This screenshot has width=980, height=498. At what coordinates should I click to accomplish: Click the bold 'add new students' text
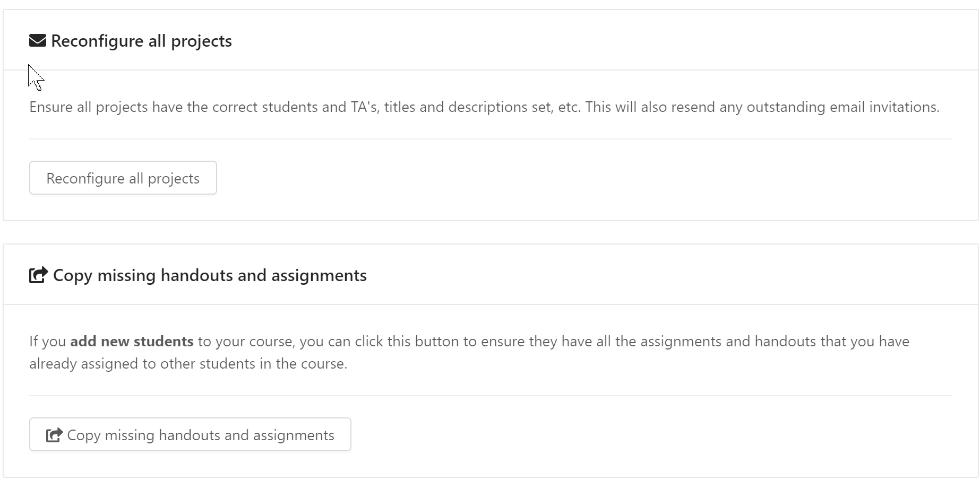[x=131, y=341]
